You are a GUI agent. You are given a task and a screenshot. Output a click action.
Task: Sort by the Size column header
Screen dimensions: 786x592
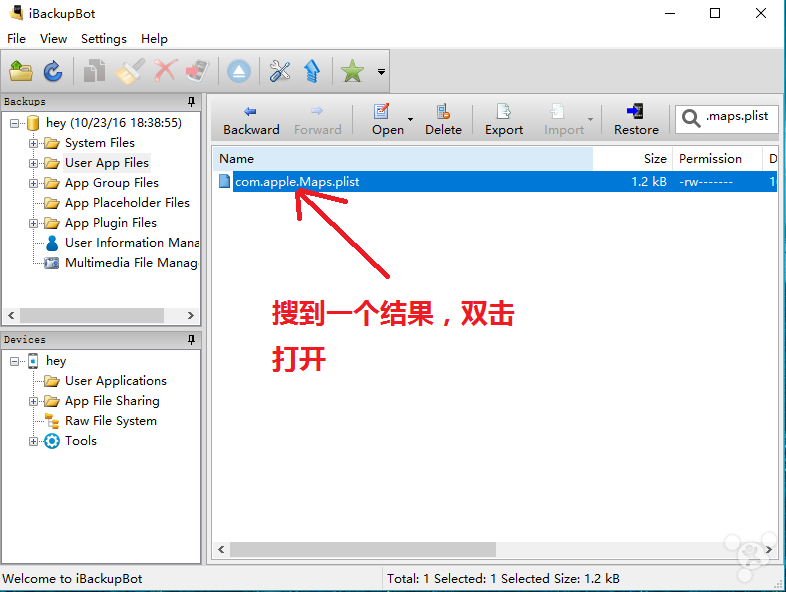click(632, 159)
